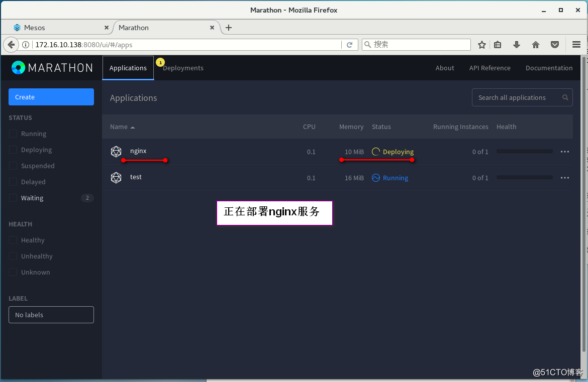Screen dimensions: 588x382
Task: Close the Marathon tab
Action: [212, 28]
